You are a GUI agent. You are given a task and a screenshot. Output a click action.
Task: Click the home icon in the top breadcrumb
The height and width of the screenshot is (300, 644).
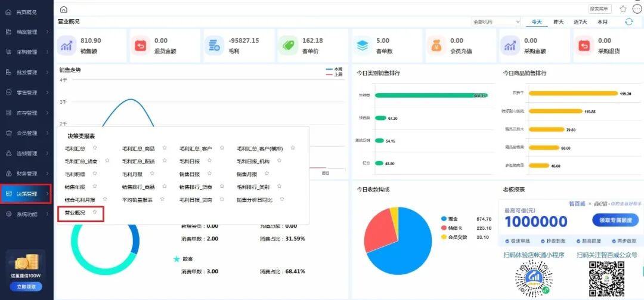64,10
